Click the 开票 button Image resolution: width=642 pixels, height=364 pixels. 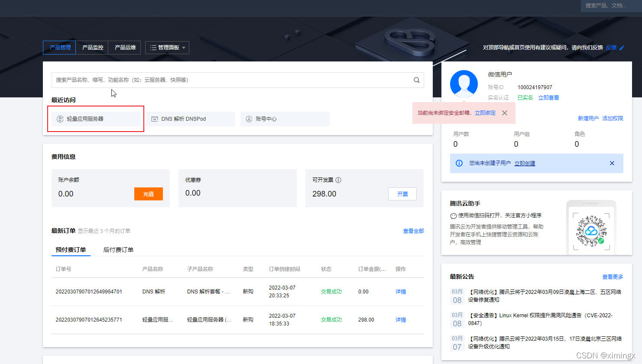pos(402,194)
